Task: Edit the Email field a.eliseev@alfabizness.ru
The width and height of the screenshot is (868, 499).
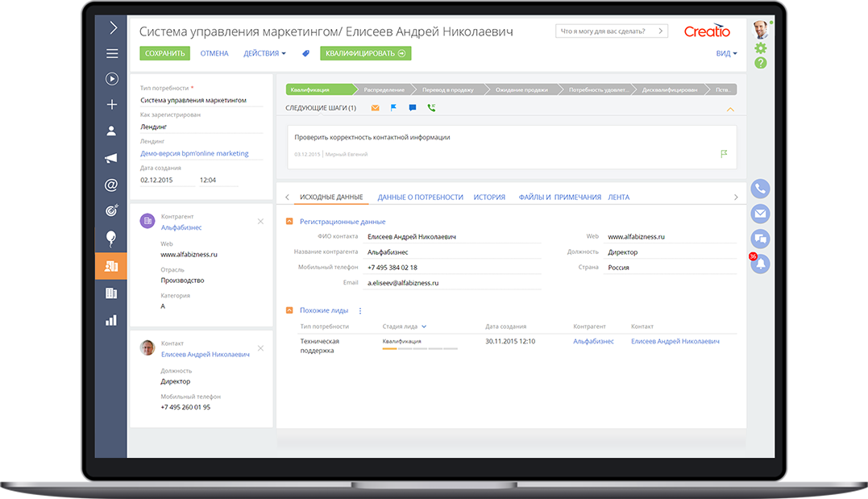Action: point(452,283)
